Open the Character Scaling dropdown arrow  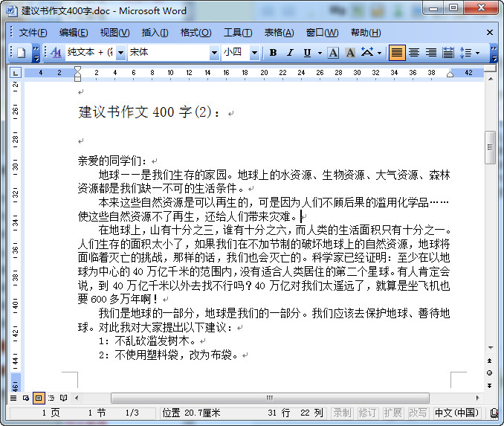380,53
